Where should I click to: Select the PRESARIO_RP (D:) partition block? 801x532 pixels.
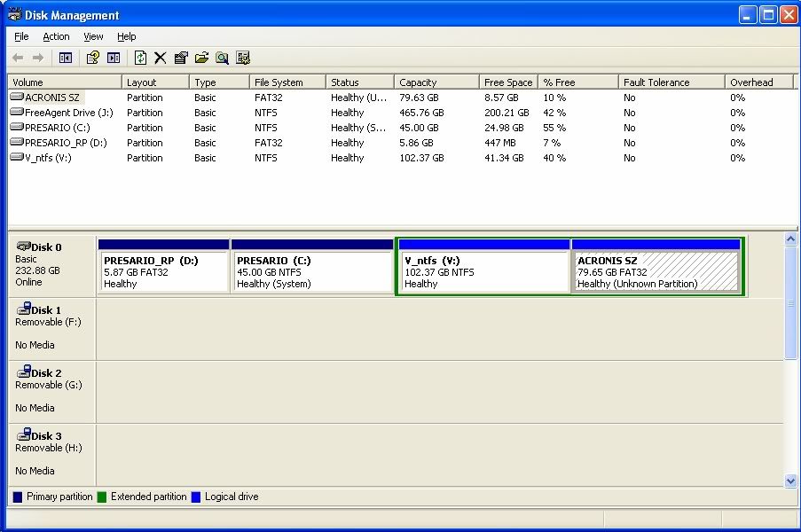click(163, 266)
